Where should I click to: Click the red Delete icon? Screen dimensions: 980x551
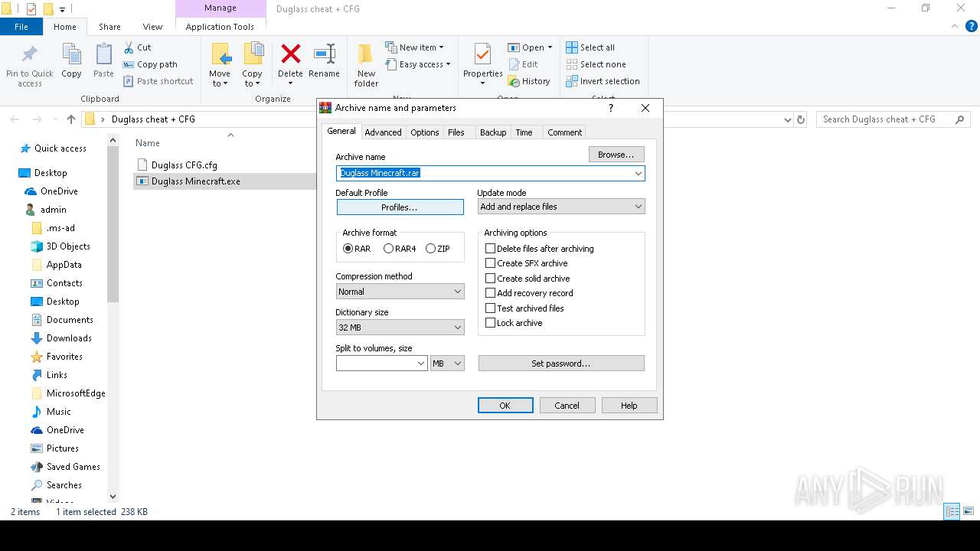click(290, 54)
